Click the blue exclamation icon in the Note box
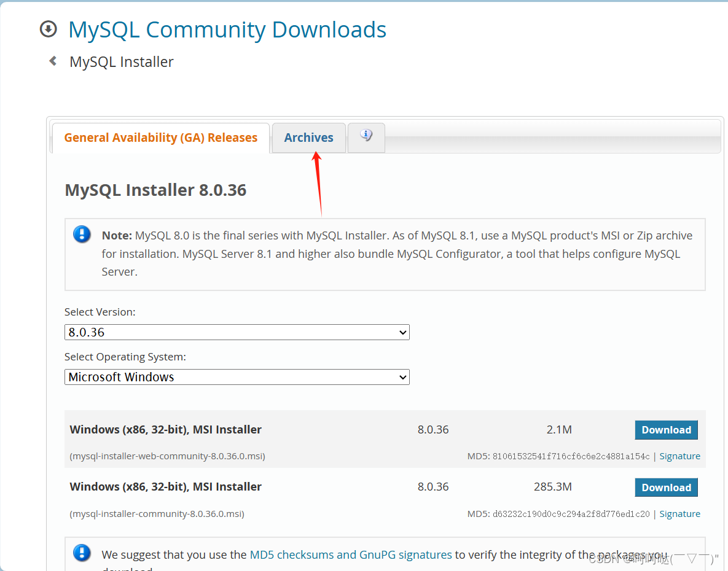 coord(82,235)
